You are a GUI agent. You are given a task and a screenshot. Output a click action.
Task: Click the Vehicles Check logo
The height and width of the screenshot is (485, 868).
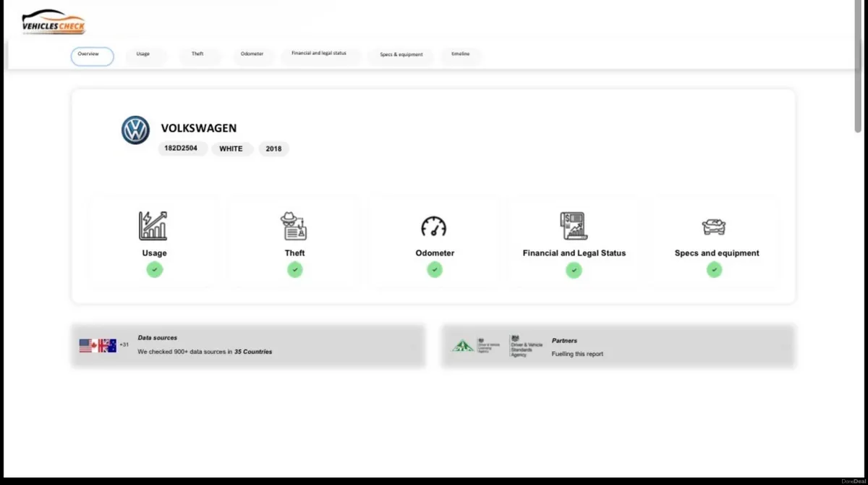pos(54,23)
